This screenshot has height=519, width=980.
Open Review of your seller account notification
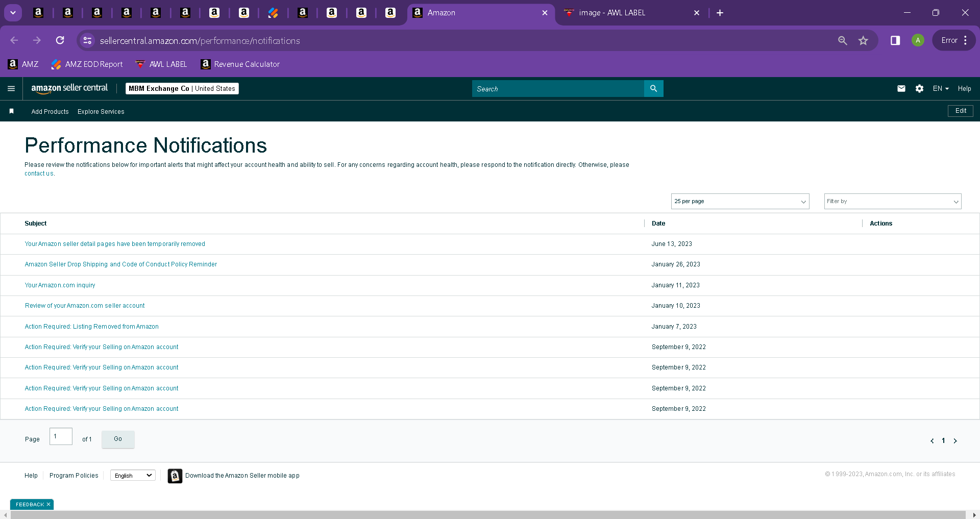85,306
